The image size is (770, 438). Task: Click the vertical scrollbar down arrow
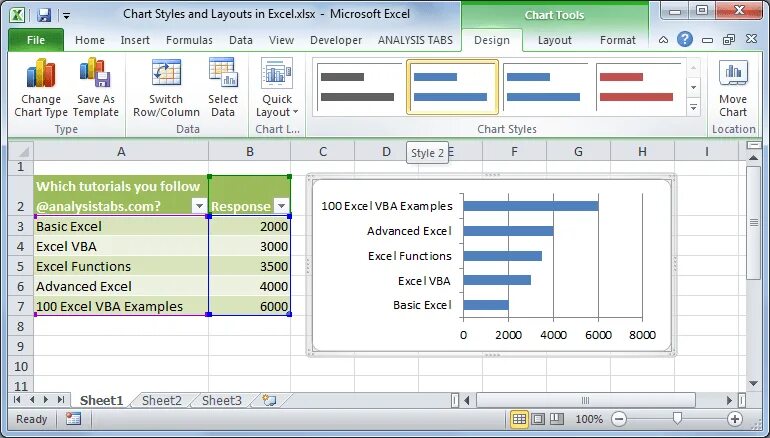click(x=753, y=383)
